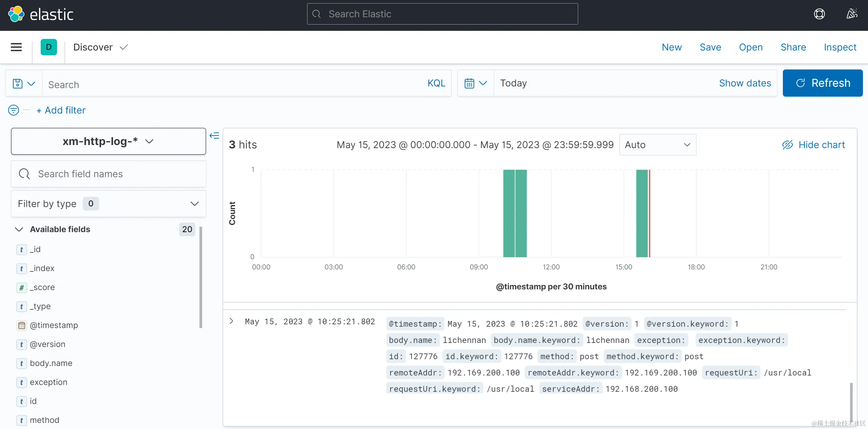Collapse sidebar with the arrow icon
Image resolution: width=868 pixels, height=429 pixels.
click(x=214, y=136)
